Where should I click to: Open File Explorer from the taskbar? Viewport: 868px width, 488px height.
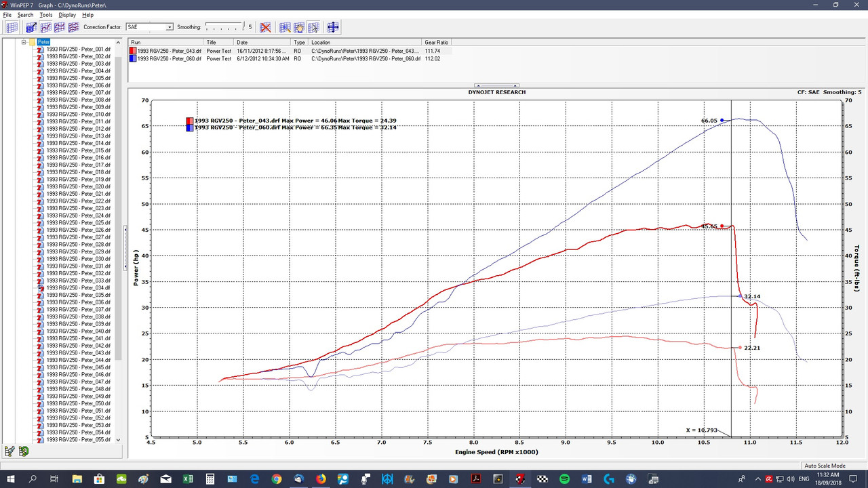pyautogui.click(x=77, y=479)
